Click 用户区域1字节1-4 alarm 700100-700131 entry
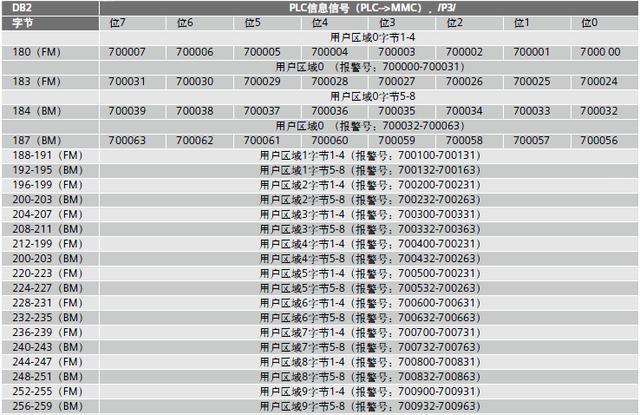Image resolution: width=640 pixels, height=415 pixels. (370, 155)
